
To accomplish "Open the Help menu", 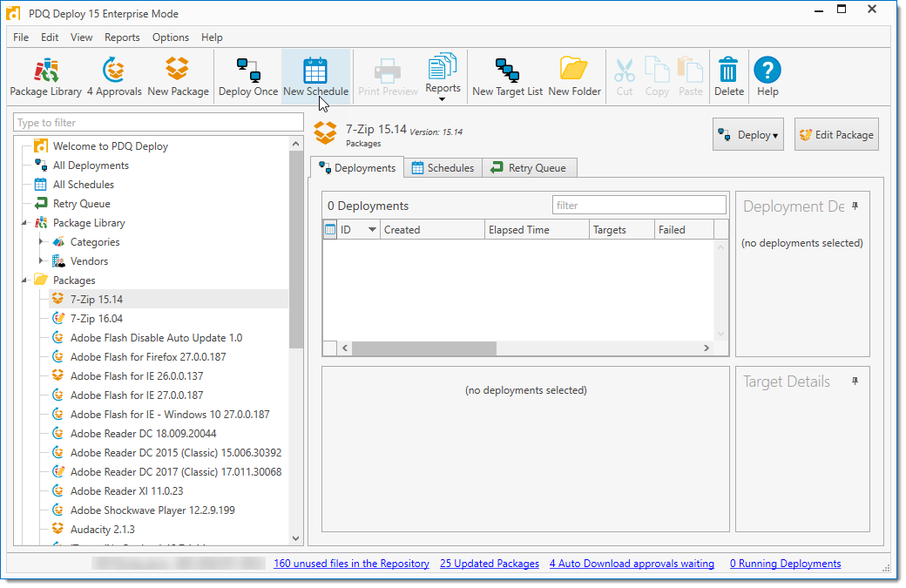I will click(x=212, y=37).
